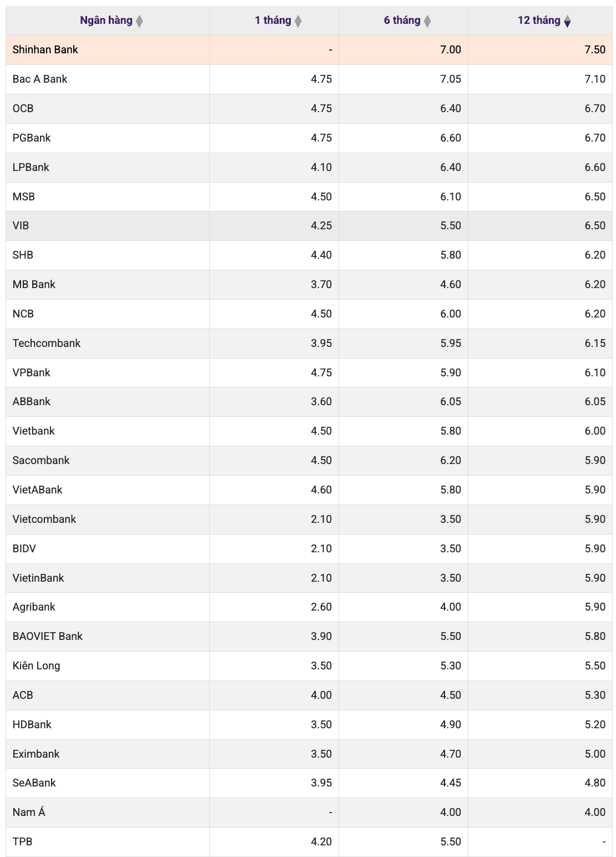Sort table by 1 tháng header

click(x=274, y=21)
